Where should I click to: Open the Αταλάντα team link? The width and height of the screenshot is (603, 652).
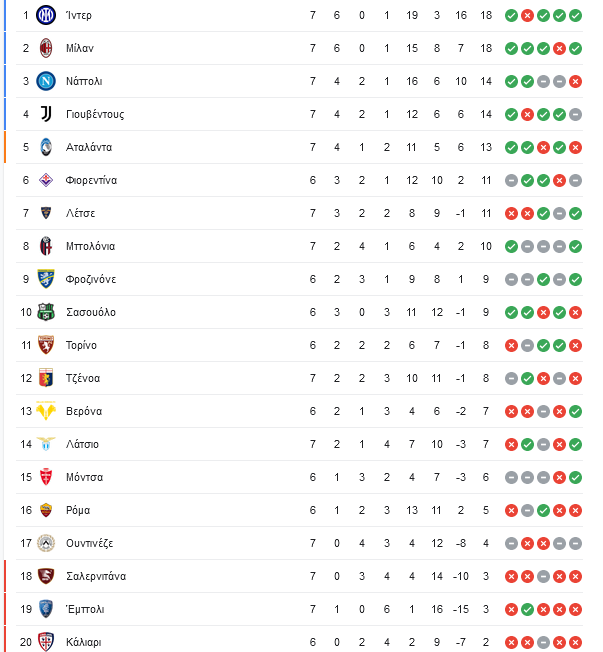(x=89, y=147)
